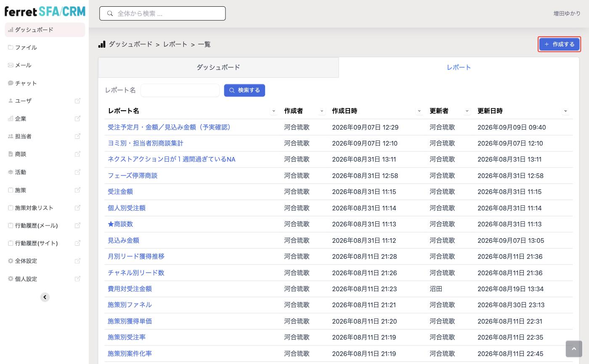Click the scroll-to-top arrow button

pos(574,349)
